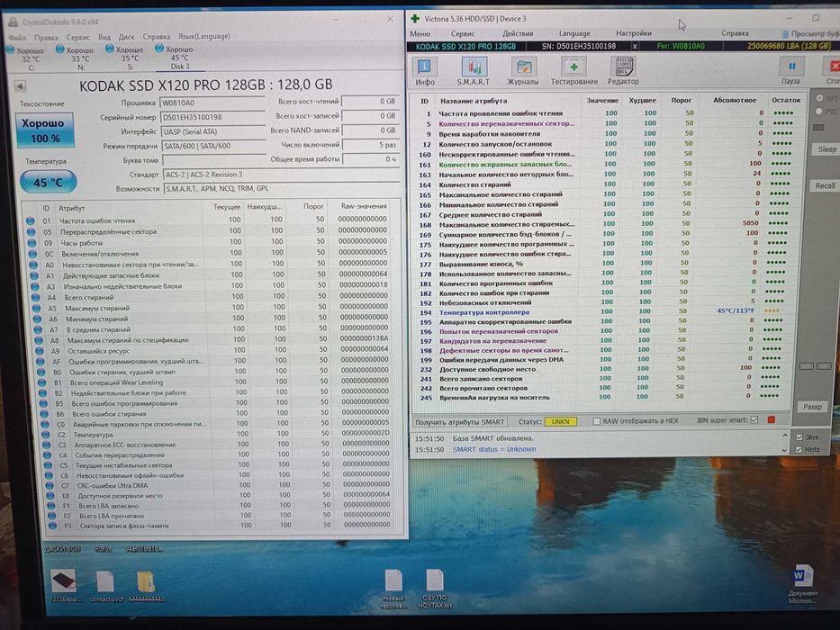Toggle the Звук checkbox

pos(799,437)
